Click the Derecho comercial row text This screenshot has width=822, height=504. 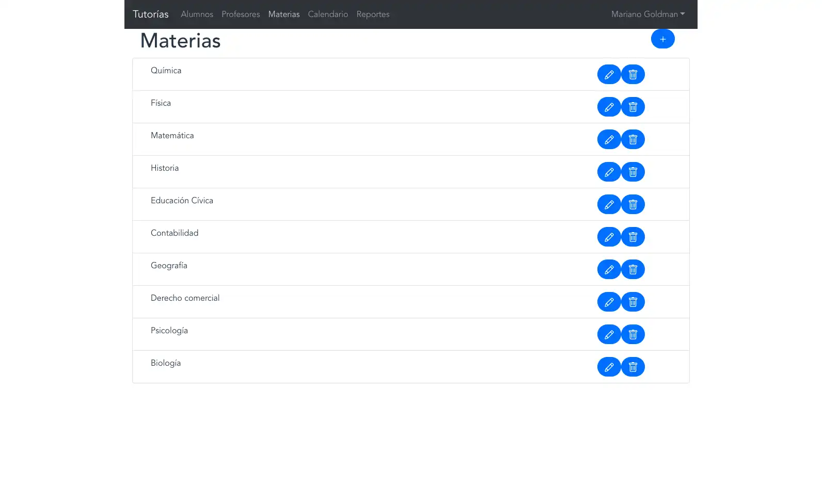click(x=185, y=298)
